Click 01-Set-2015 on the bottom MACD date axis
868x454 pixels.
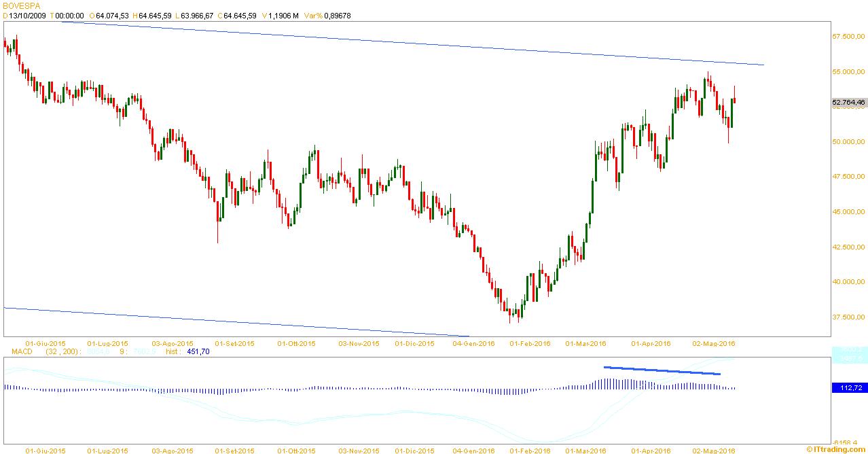pyautogui.click(x=235, y=450)
